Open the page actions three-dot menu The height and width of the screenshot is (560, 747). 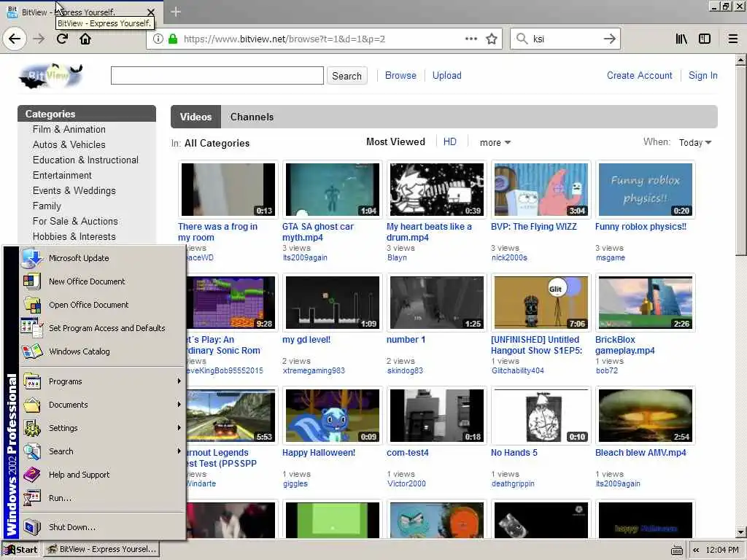point(471,39)
